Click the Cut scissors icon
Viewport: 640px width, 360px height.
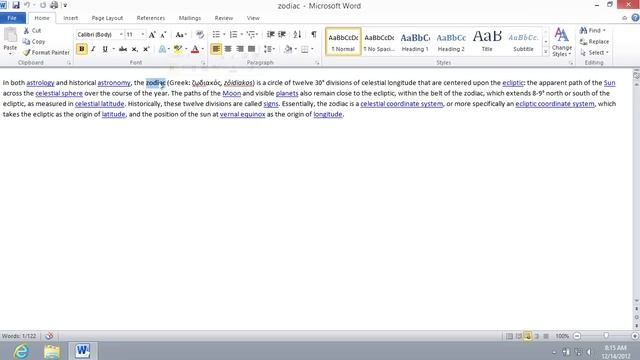pyautogui.click(x=26, y=31)
